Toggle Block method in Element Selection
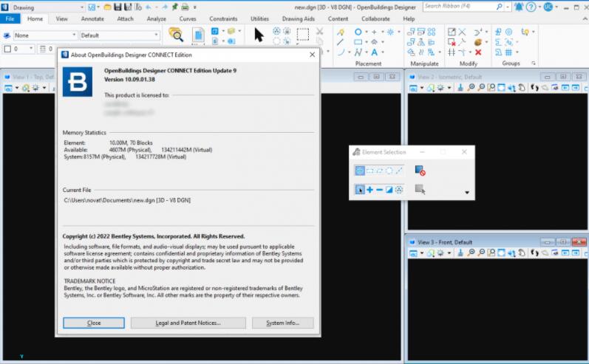 (370, 171)
